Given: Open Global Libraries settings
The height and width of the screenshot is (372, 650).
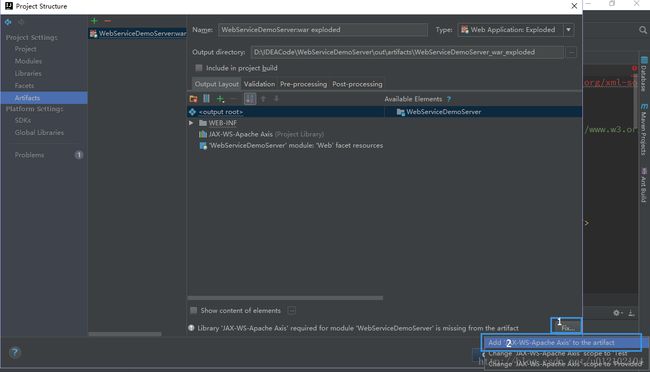Looking at the screenshot, I should click(x=39, y=133).
